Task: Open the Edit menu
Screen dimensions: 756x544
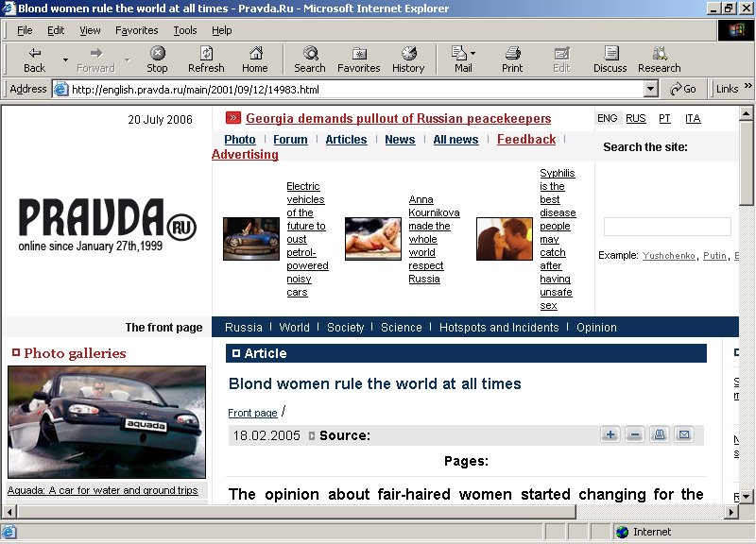Action: point(56,30)
